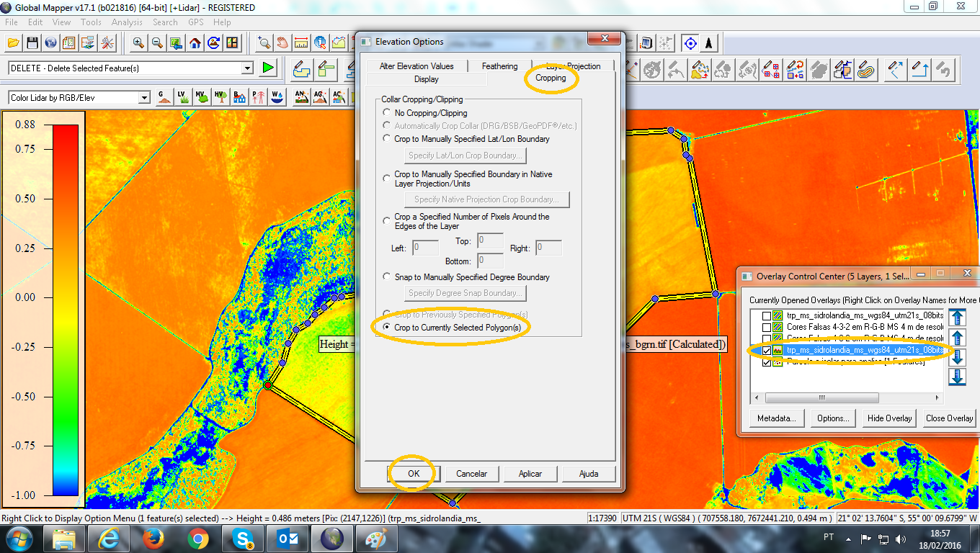Select the measure ruler tool
The image size is (980, 553).
302,43
